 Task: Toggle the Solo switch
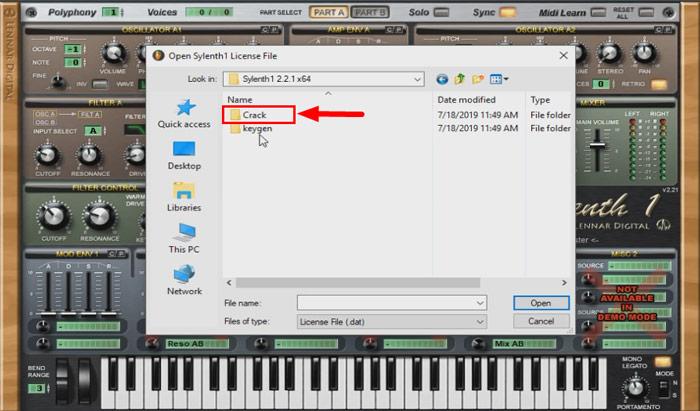click(x=441, y=12)
